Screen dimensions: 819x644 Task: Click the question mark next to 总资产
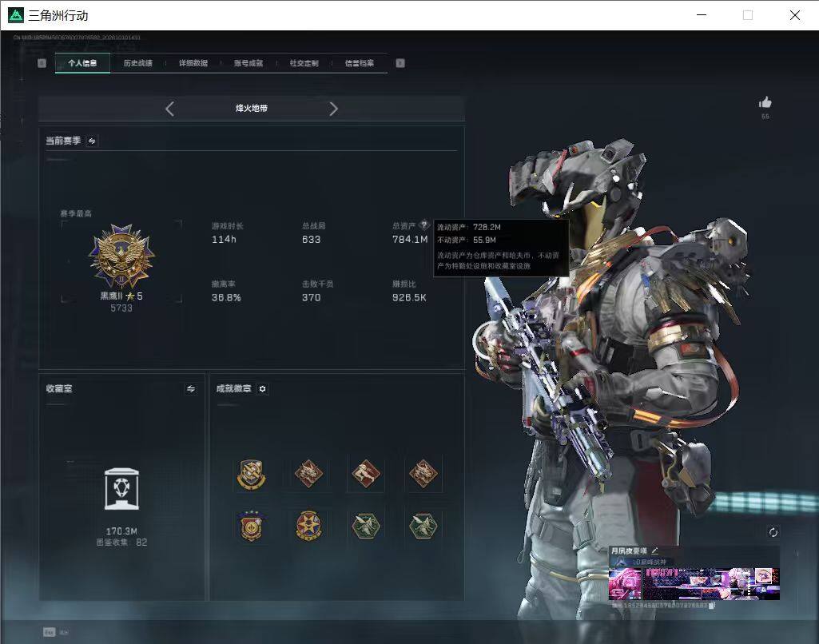(424, 225)
